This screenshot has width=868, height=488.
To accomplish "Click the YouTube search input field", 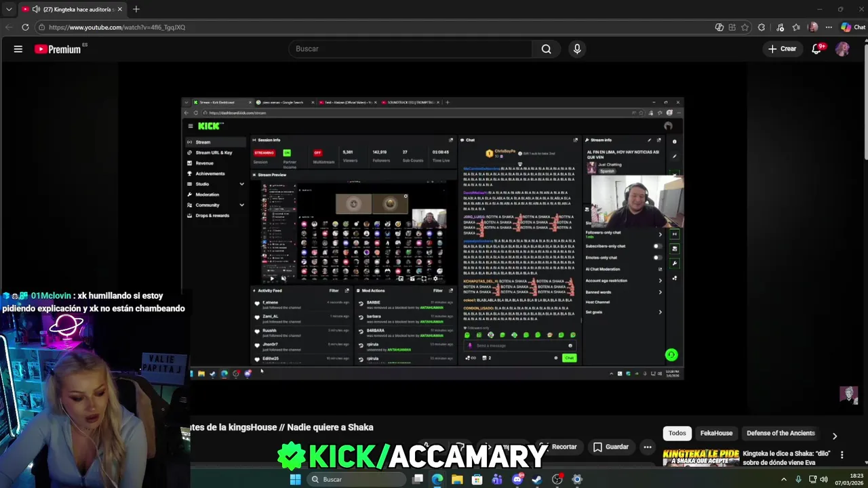I will (410, 49).
